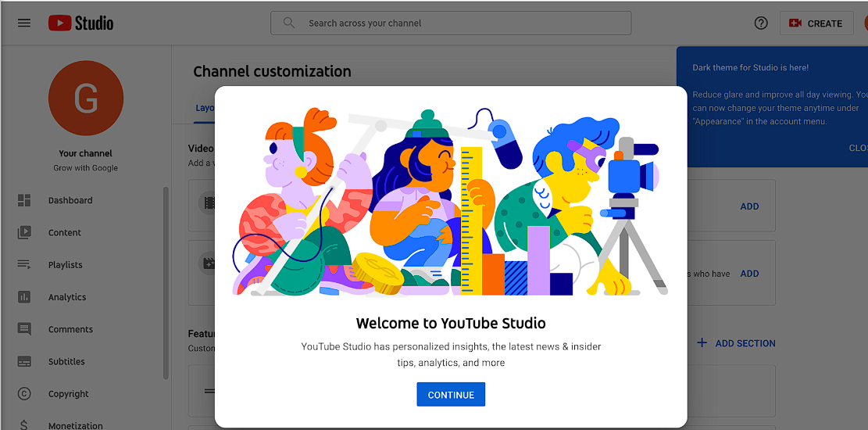Click the Content video library icon

point(23,232)
